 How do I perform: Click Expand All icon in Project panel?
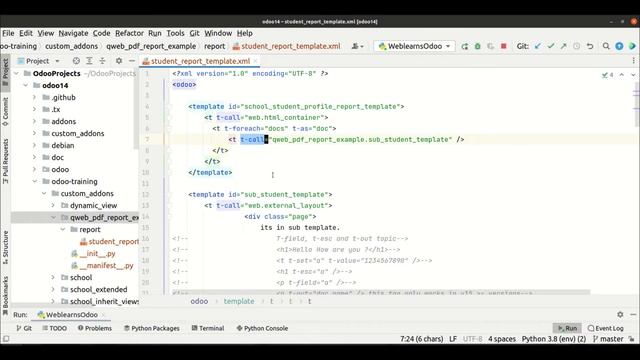89,61
